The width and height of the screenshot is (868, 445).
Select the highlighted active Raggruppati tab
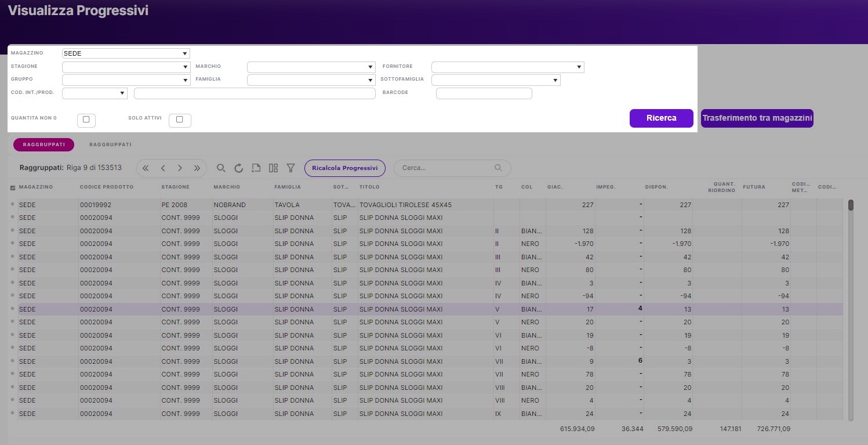(x=43, y=144)
